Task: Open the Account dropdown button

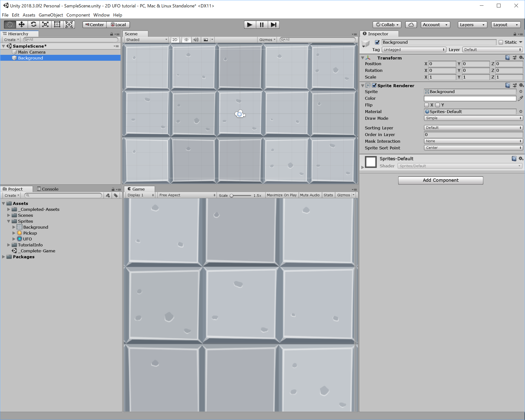Action: [435, 25]
